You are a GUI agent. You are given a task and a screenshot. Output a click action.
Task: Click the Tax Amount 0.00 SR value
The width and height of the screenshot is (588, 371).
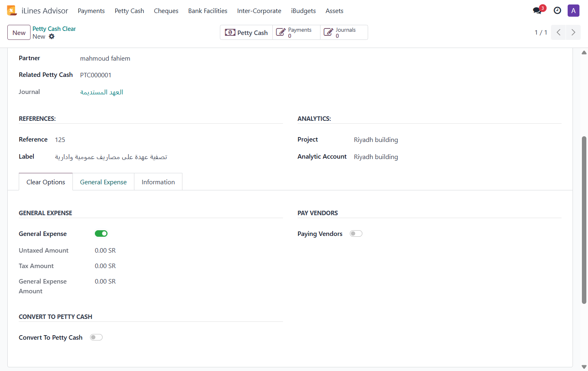pyautogui.click(x=105, y=266)
